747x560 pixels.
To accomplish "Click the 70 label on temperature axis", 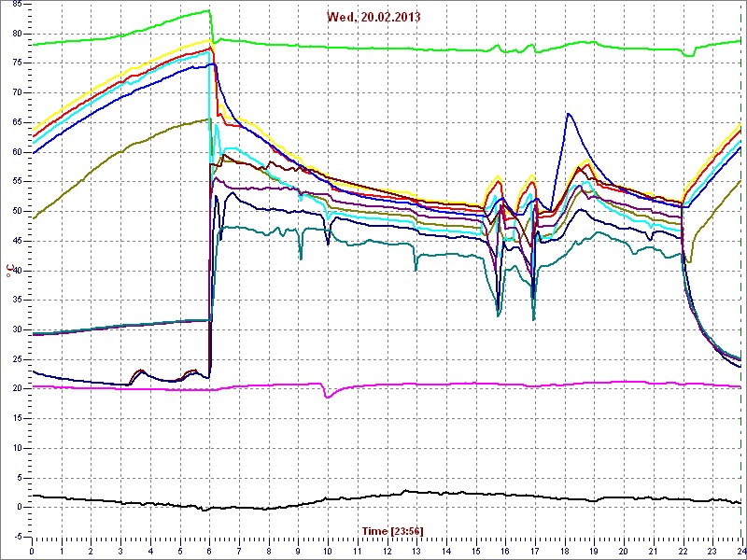I will pyautogui.click(x=17, y=92).
